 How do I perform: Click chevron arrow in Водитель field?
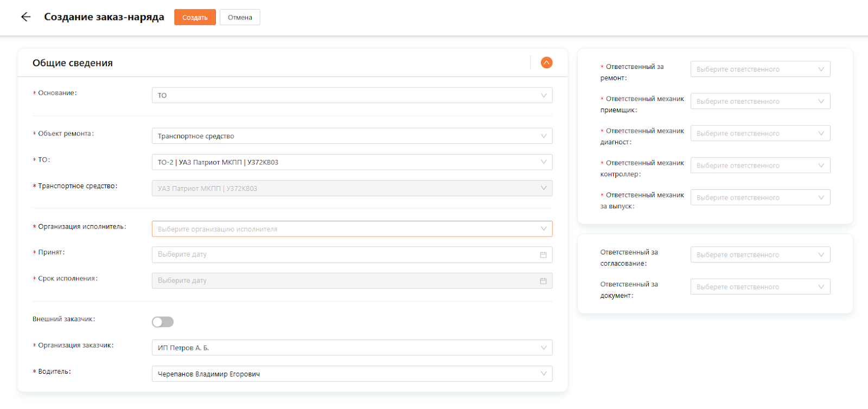pyautogui.click(x=544, y=374)
